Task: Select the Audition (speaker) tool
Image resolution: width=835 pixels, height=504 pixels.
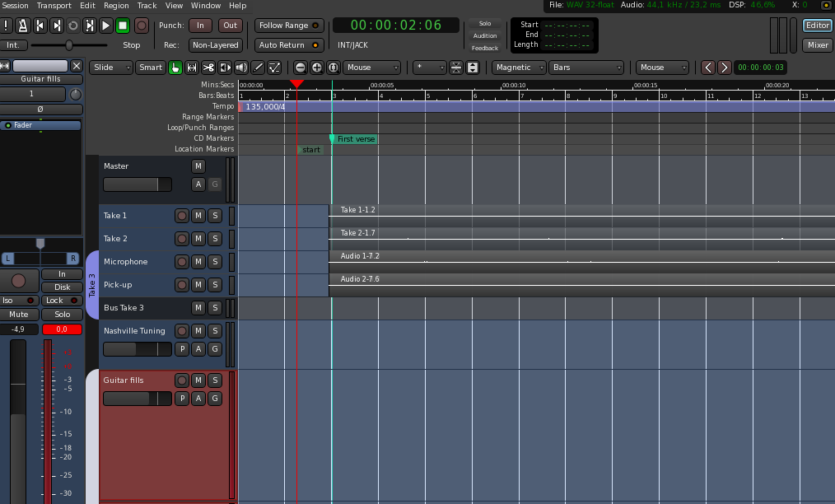Action: [241, 68]
